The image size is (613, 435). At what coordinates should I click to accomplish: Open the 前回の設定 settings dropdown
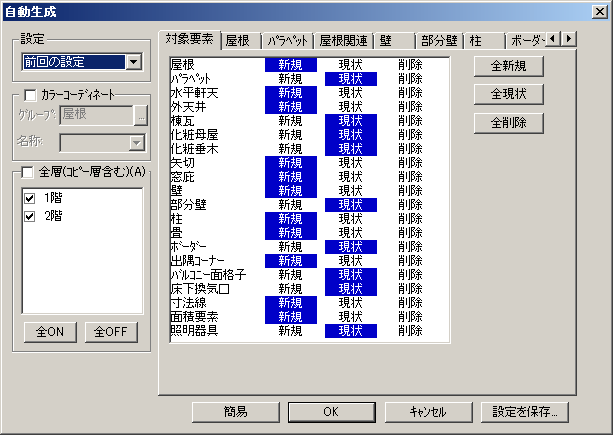point(134,63)
